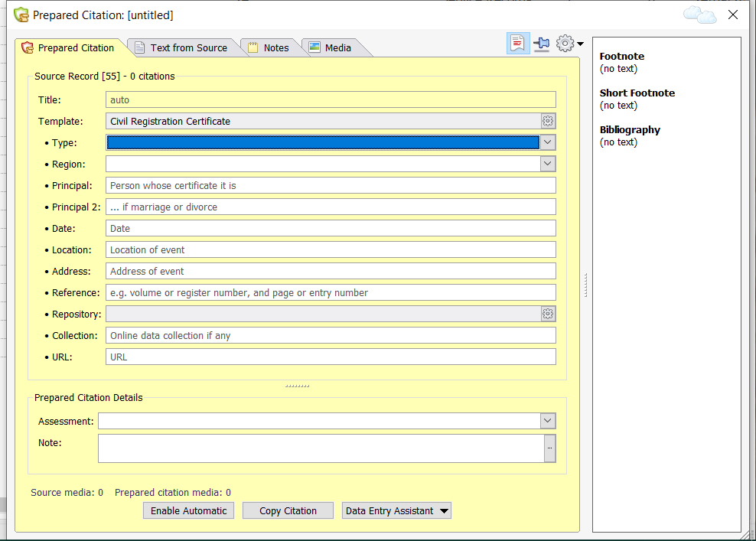This screenshot has width=756, height=541.
Task: Click the Enable Automatic button
Action: (188, 510)
